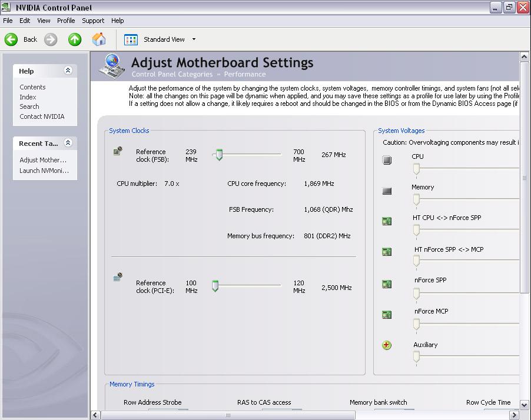This screenshot has width=531, height=420.
Task: Click the nForce MCP voltage icon
Action: 387,315
